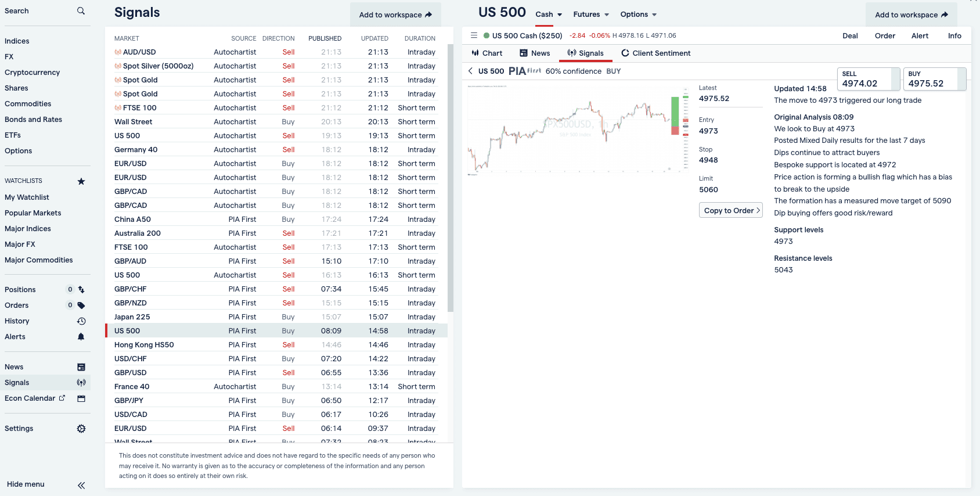Screen dimensions: 980x496
Task: Open Shares in the sidebar
Action: point(16,88)
